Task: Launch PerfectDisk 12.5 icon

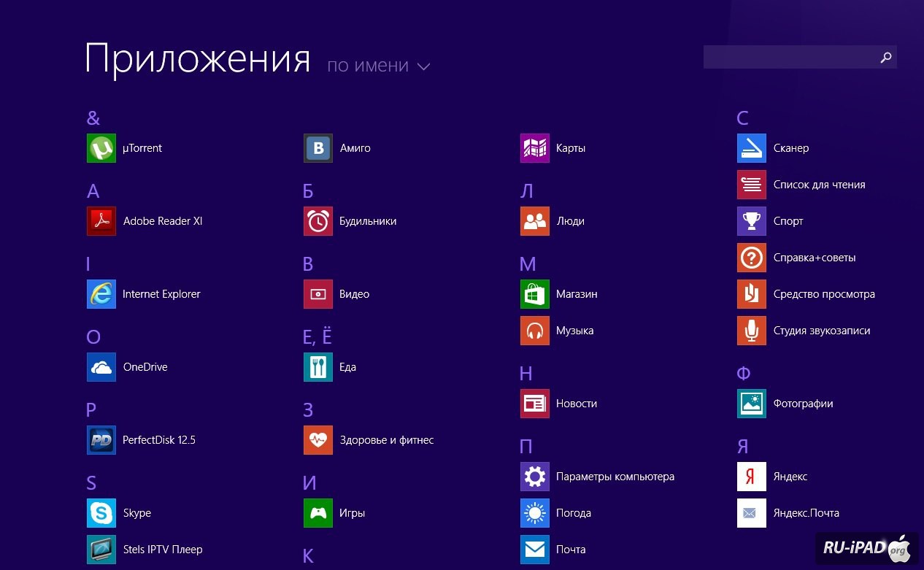Action: pos(101,440)
